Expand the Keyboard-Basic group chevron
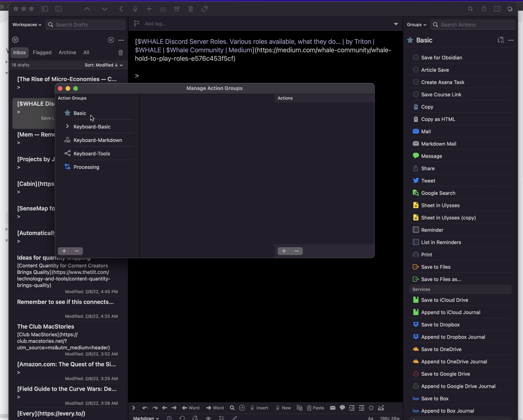523x420 pixels. pos(67,126)
